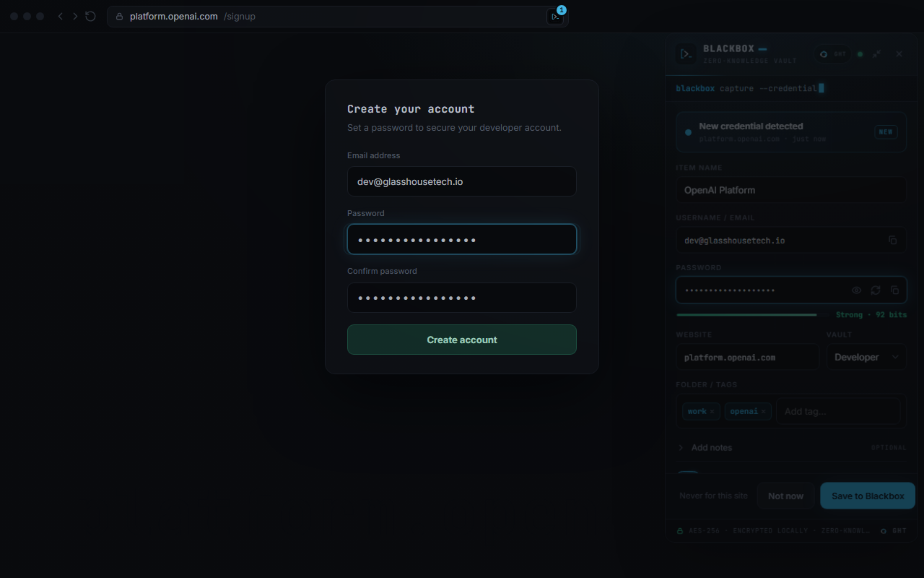Click the Email address field

[x=462, y=181]
